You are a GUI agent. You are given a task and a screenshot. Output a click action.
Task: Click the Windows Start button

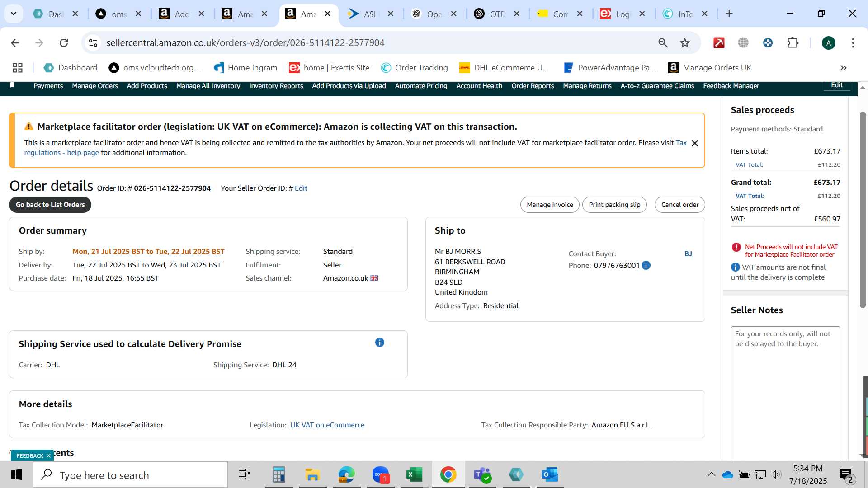click(16, 475)
